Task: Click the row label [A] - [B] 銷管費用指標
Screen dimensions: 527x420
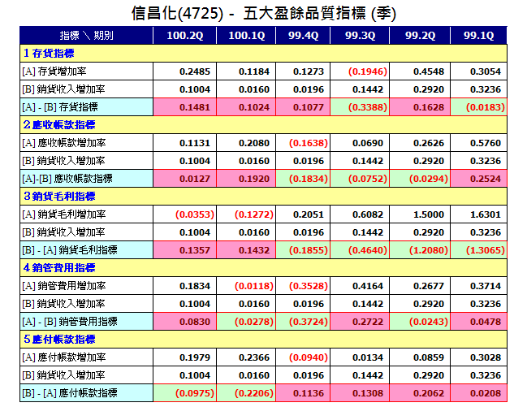Action: [70, 322]
